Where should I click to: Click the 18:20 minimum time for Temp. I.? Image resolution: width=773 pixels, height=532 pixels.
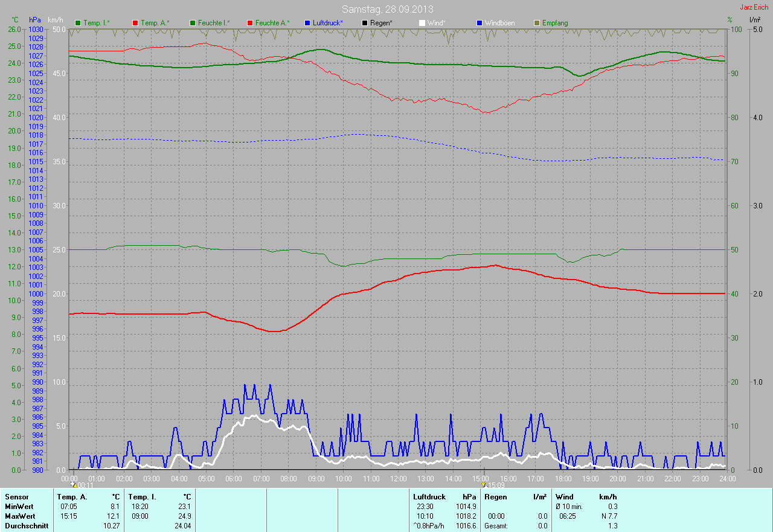point(140,507)
